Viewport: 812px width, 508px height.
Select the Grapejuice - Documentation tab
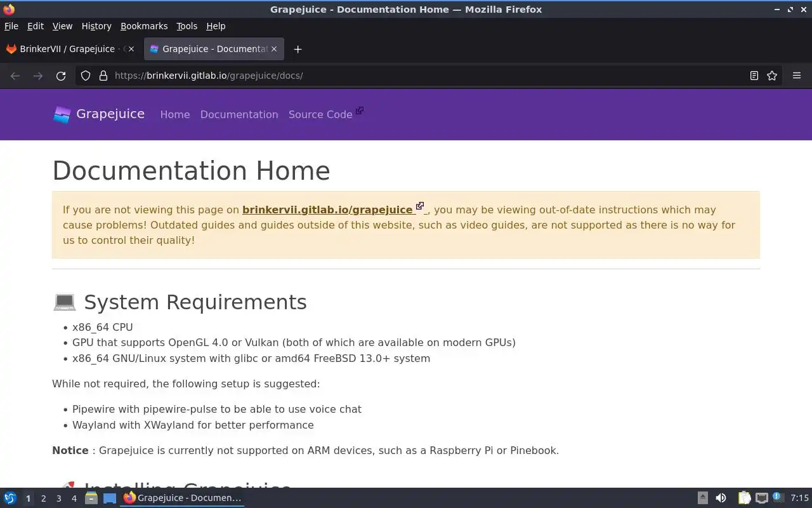(214, 49)
